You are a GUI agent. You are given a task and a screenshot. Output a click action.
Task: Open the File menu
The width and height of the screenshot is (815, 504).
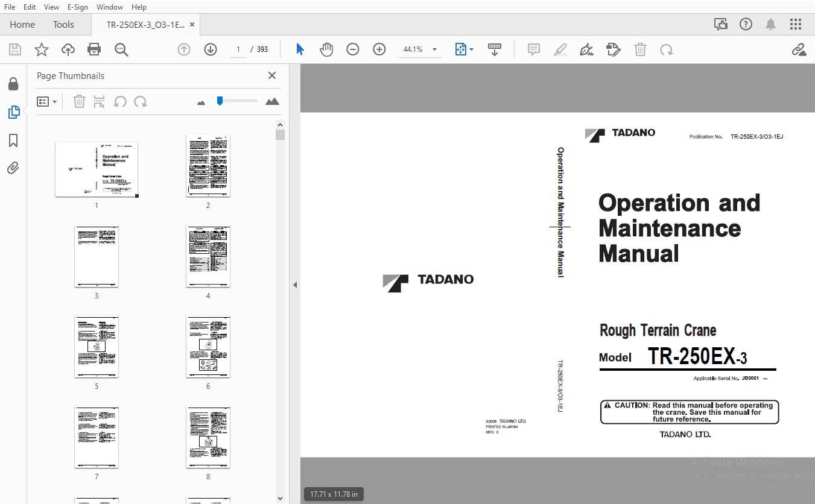(x=10, y=7)
